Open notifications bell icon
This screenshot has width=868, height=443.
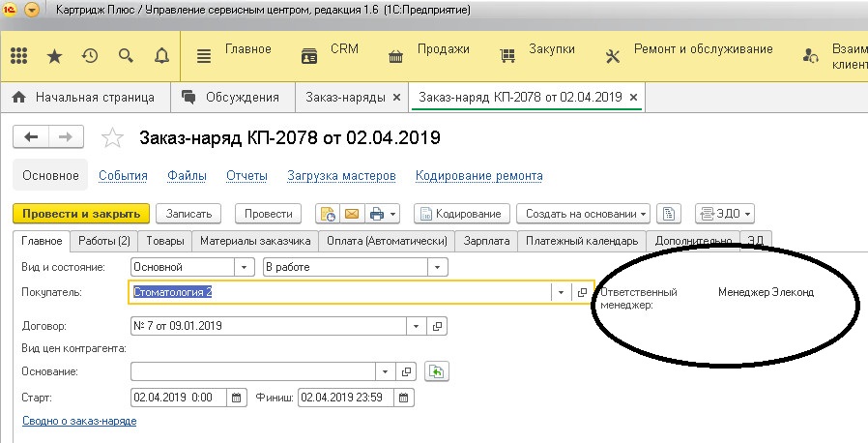[160, 57]
